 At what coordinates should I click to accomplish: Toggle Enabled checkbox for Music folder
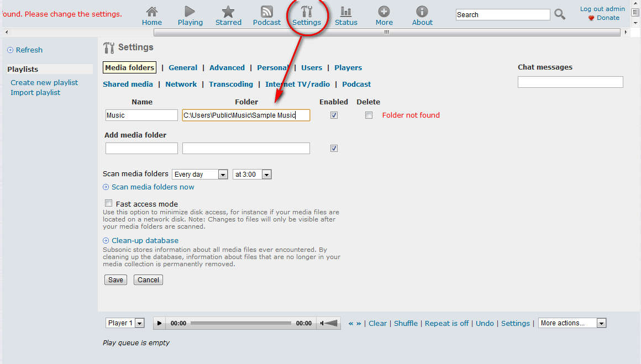click(x=334, y=115)
